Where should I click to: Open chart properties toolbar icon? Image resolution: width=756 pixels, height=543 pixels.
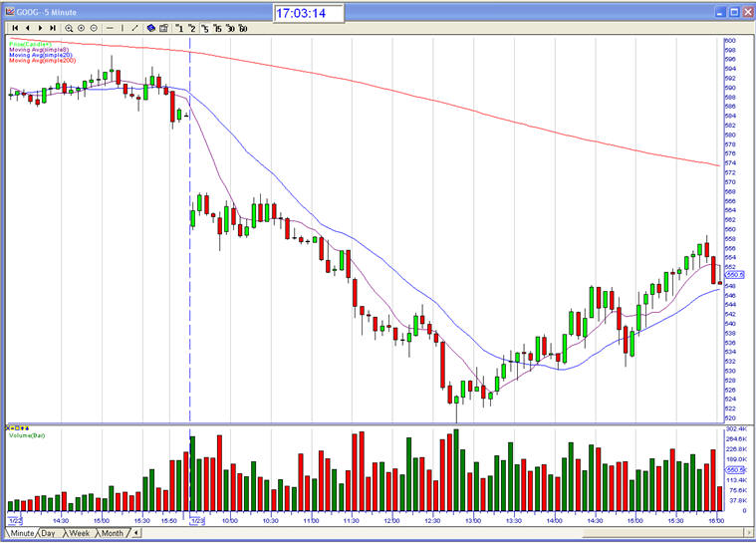pos(163,28)
